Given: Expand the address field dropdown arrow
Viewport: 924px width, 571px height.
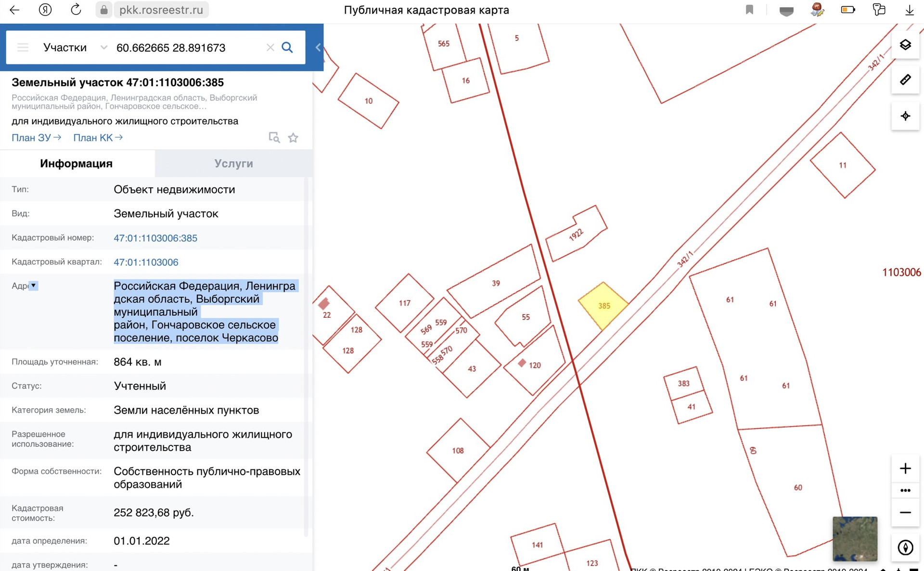Looking at the screenshot, I should [x=33, y=285].
